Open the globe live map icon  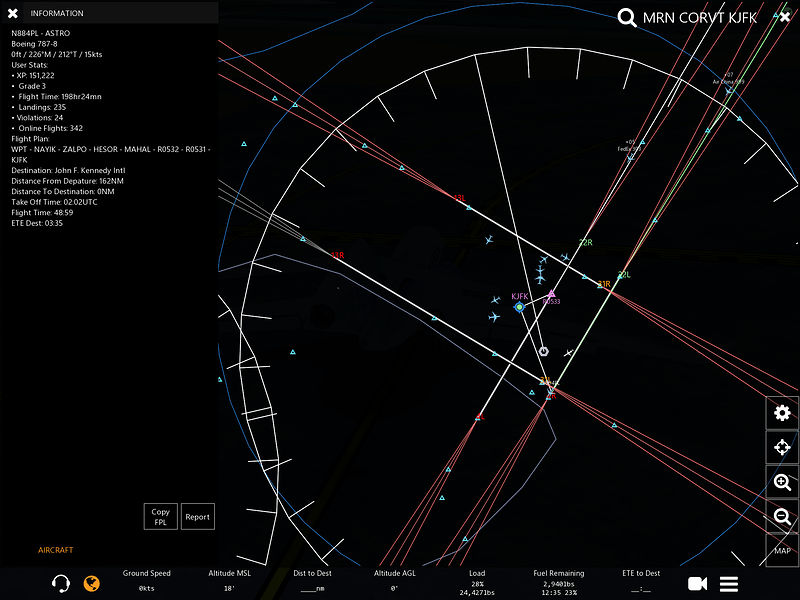(x=92, y=583)
